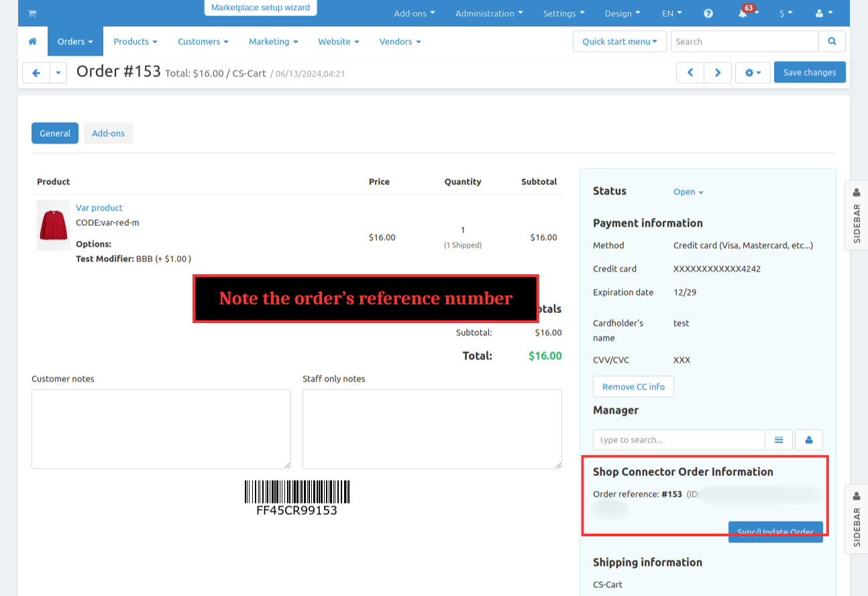Click the Customer notes text area

161,429
